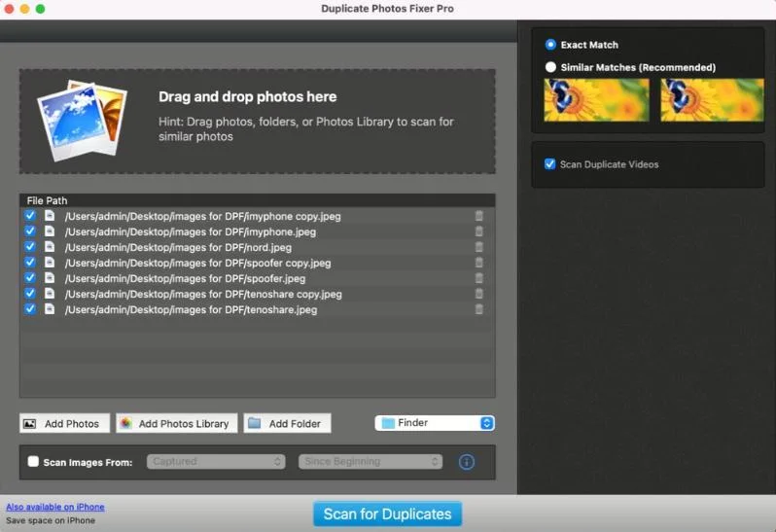Screen dimensions: 776x532
Task: Uncheck the spoofer copy.jpeg checkbox
Action: pos(30,263)
